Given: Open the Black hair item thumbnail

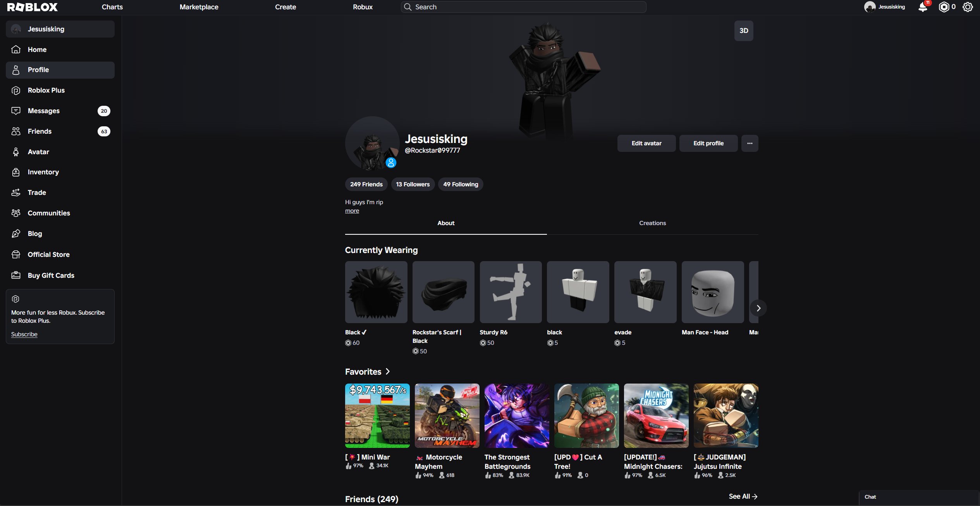Looking at the screenshot, I should pyautogui.click(x=376, y=292).
